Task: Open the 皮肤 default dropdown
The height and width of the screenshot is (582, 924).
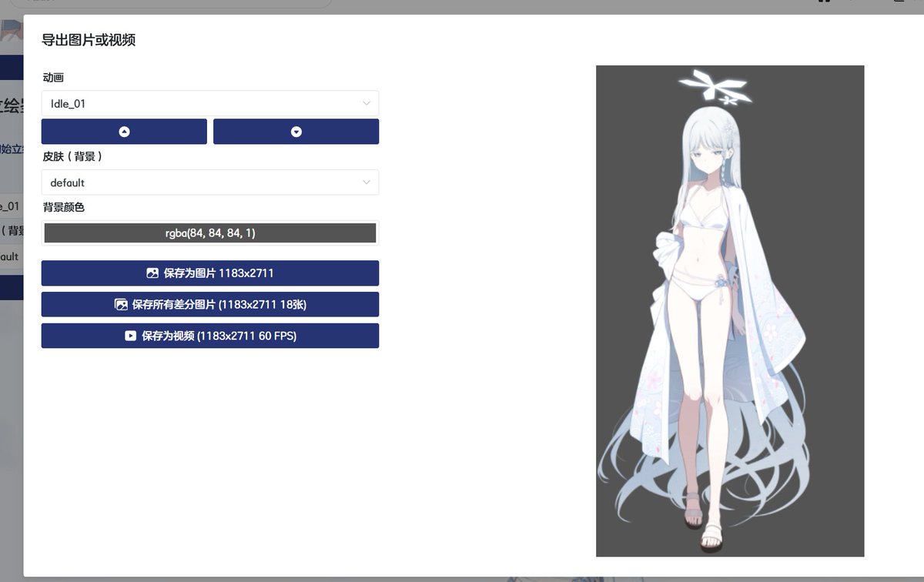Action: coord(209,182)
